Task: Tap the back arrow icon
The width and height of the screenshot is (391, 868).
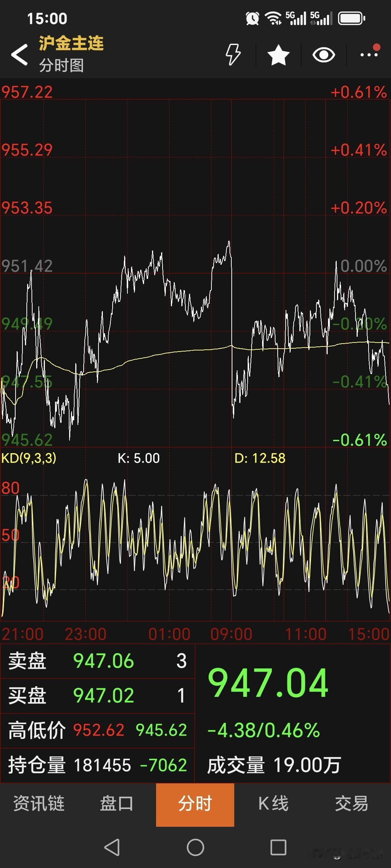Action: pyautogui.click(x=20, y=55)
